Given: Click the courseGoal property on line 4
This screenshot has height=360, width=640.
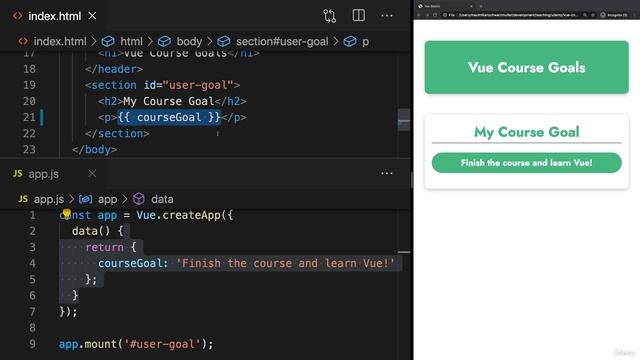Looking at the screenshot, I should 130,263.
